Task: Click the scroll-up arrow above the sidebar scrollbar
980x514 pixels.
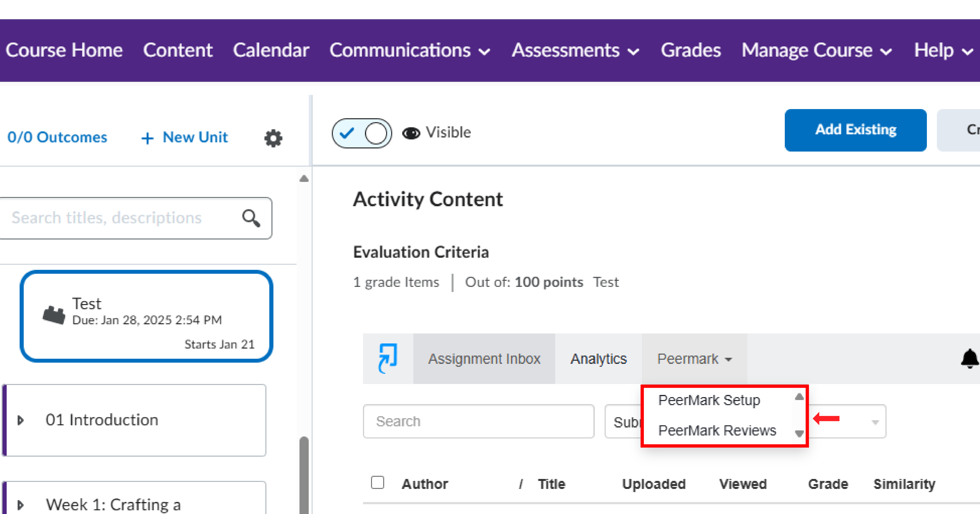Action: (303, 178)
